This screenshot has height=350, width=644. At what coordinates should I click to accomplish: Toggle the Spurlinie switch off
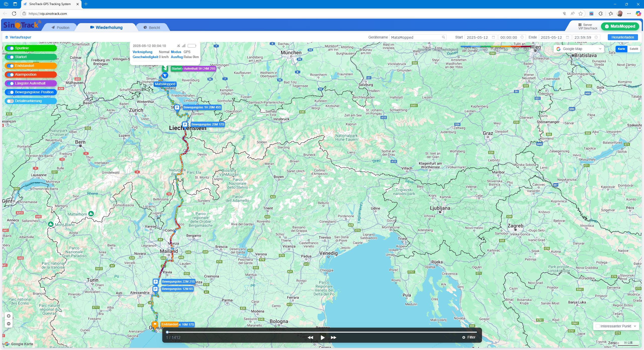click(11, 48)
